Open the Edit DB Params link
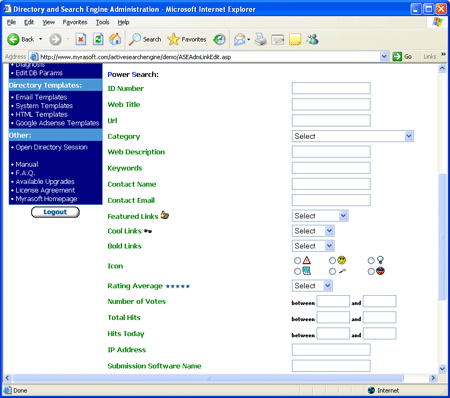 click(39, 73)
